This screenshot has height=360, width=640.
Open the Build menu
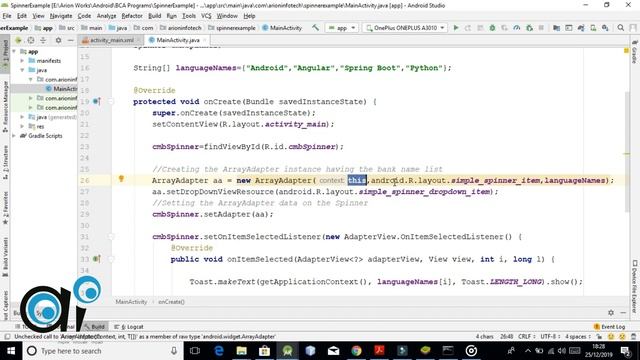click(x=154, y=16)
